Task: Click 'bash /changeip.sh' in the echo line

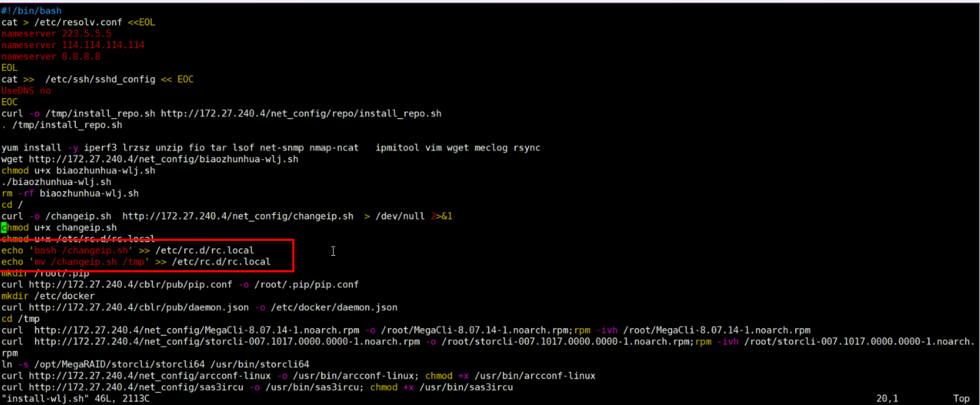Action: 81,250
